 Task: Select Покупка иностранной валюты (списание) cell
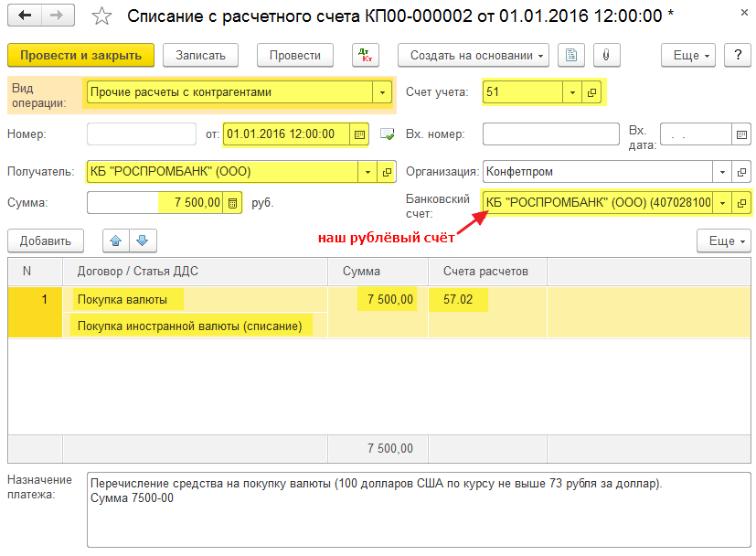195,326
